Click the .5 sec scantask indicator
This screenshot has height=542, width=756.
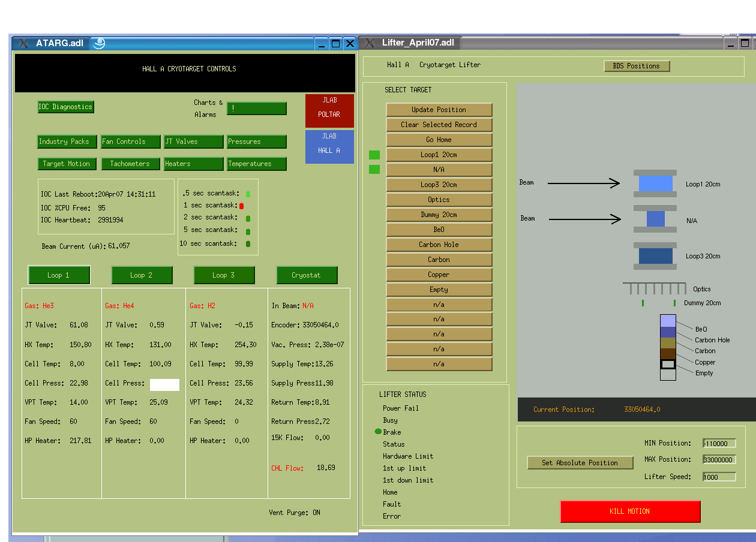(248, 194)
